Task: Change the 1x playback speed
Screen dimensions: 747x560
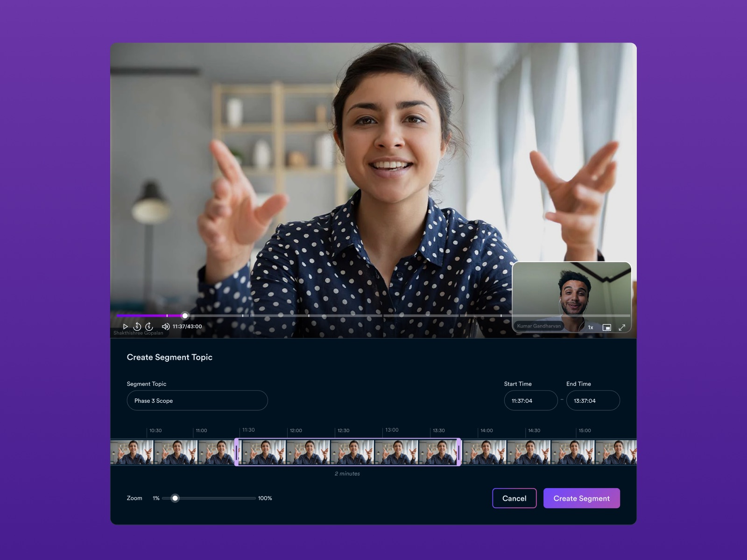Action: 591,328
